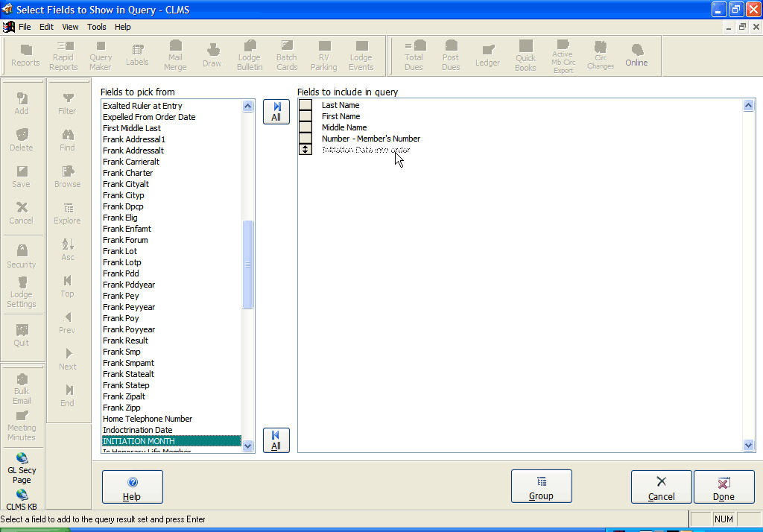Screen dimensions: 763x532
Task: Open the Tools menu
Action: 97,27
